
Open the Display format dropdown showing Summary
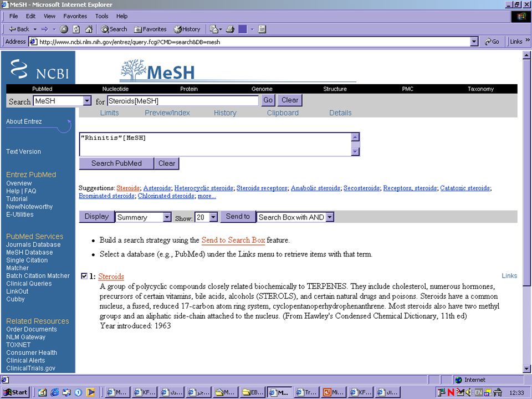pyautogui.click(x=167, y=217)
